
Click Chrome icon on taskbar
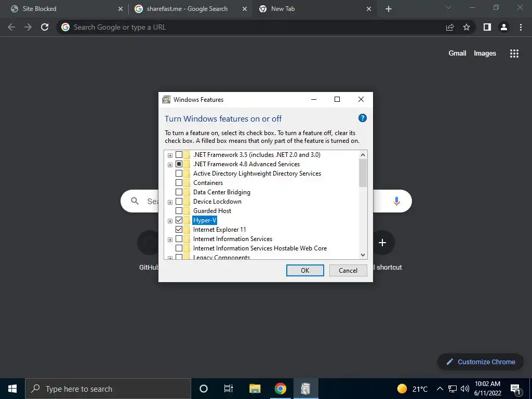point(280,389)
